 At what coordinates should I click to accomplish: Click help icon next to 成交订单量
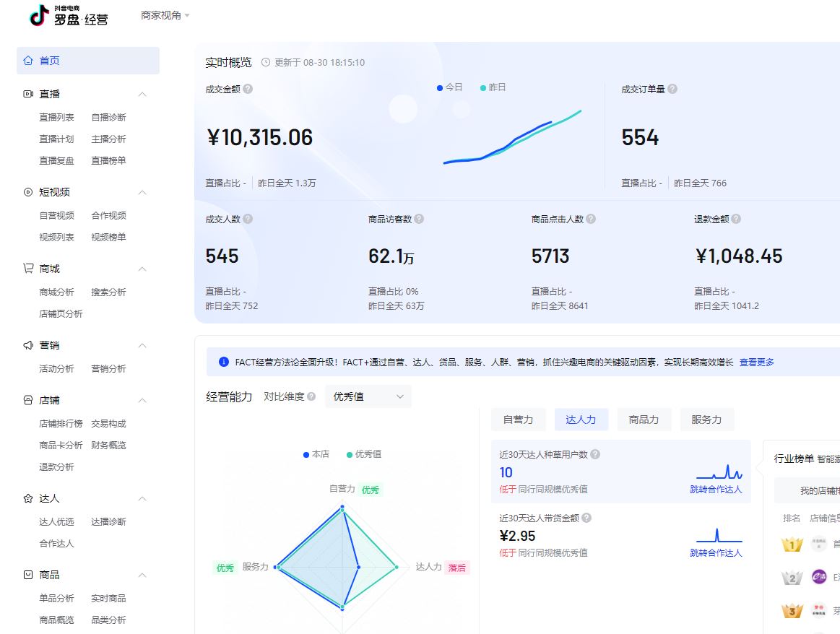(x=672, y=89)
